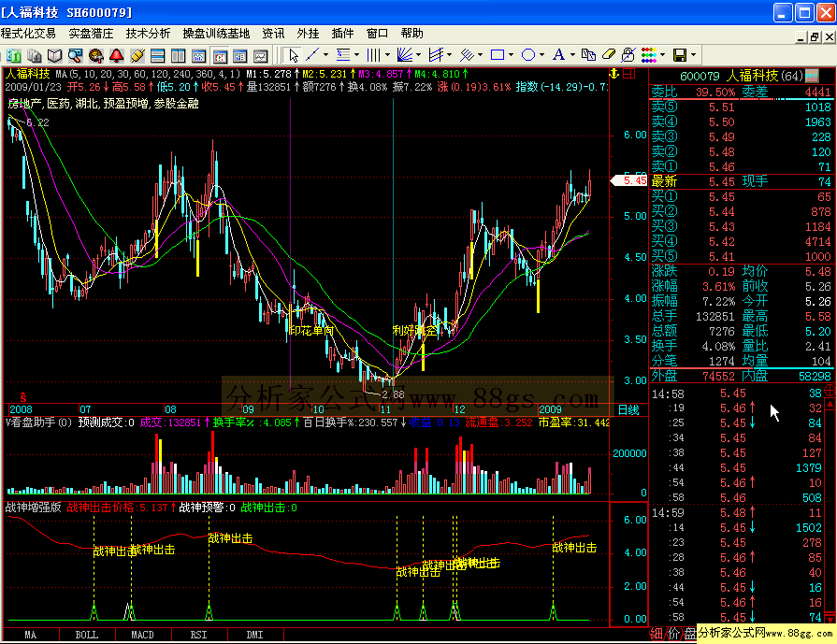The width and height of the screenshot is (837, 644).
Task: Open the 操盘训练基地 menu
Action: click(x=216, y=34)
